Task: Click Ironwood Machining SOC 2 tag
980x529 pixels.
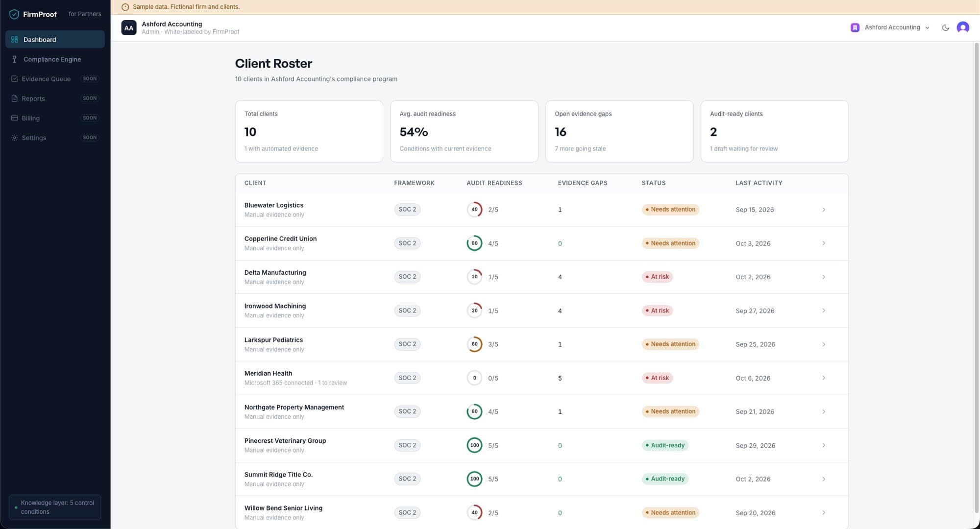Action: click(407, 311)
